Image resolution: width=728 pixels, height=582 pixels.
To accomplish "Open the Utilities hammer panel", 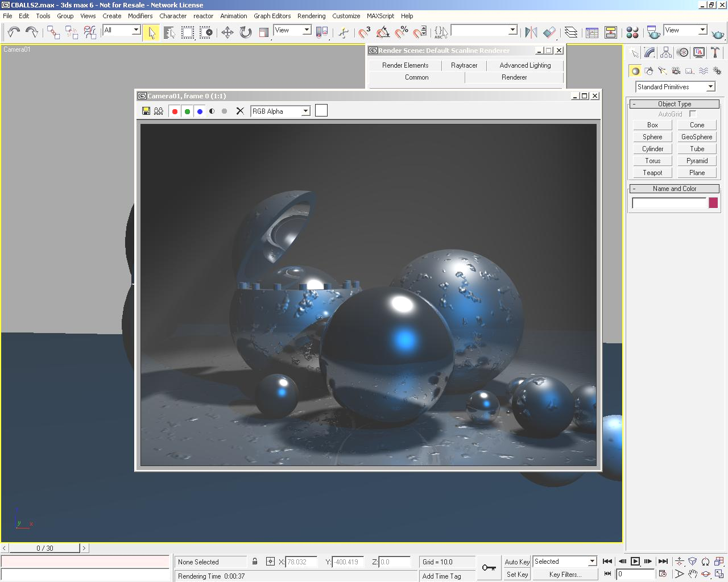I will 715,53.
